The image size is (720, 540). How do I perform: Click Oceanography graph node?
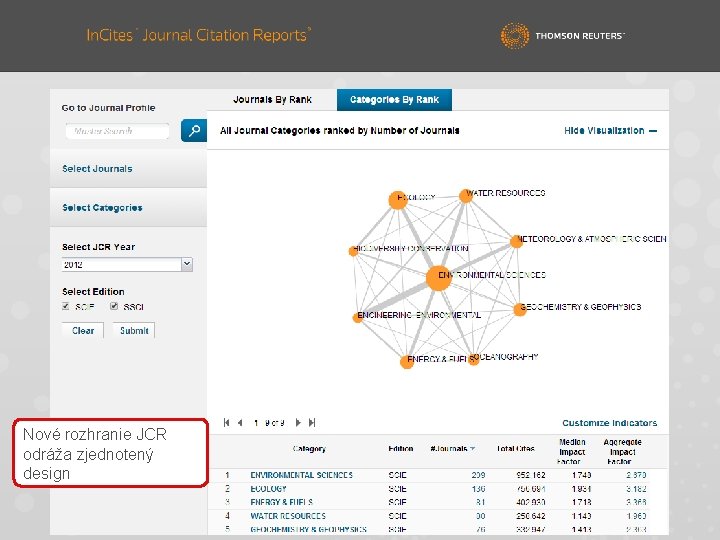pos(473,360)
